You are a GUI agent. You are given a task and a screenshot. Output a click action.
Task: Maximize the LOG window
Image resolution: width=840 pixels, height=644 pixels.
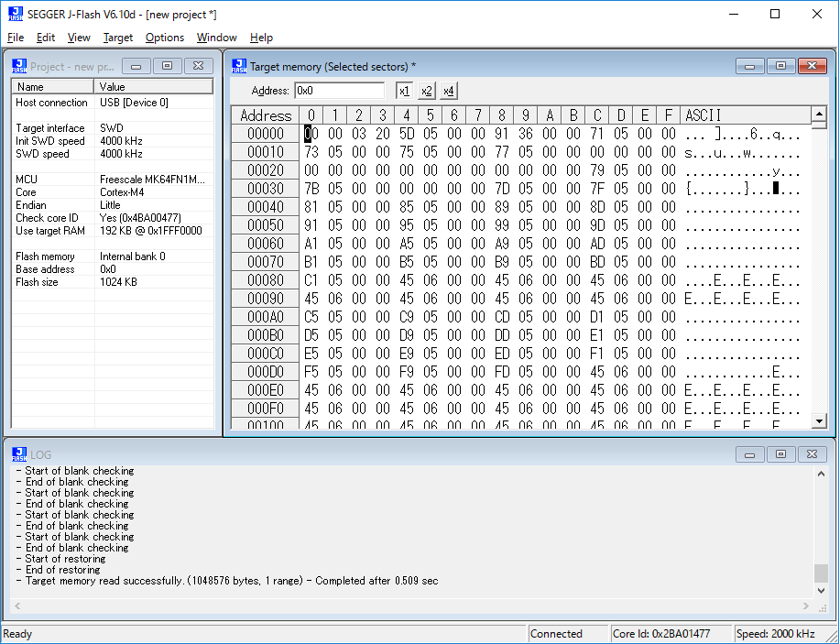pyautogui.click(x=781, y=454)
